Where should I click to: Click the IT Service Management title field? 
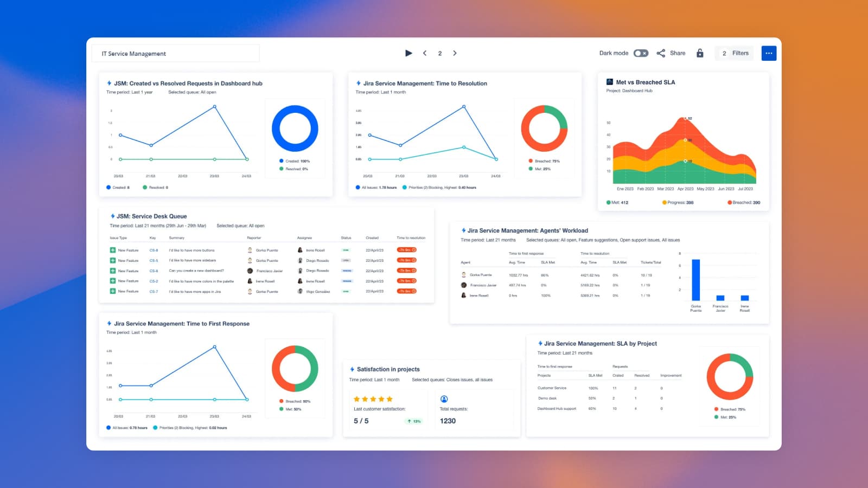pyautogui.click(x=175, y=53)
